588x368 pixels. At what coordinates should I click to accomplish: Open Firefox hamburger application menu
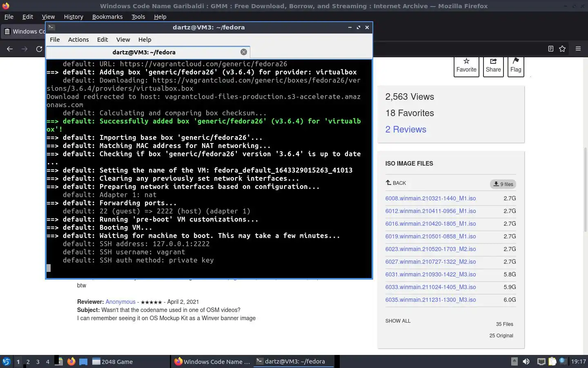pos(578,49)
